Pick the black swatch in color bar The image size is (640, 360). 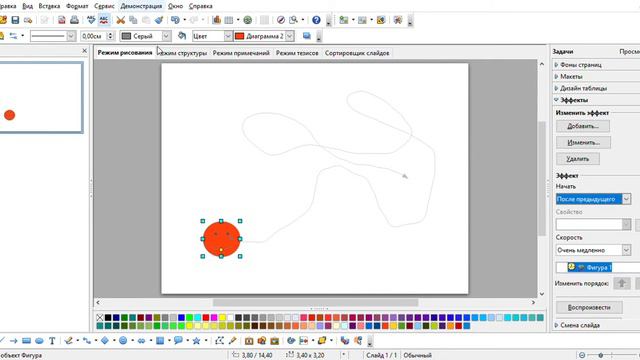pos(108,318)
